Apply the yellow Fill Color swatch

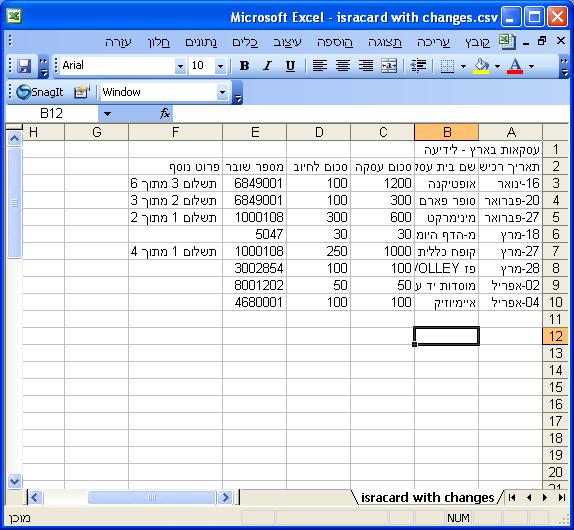481,66
